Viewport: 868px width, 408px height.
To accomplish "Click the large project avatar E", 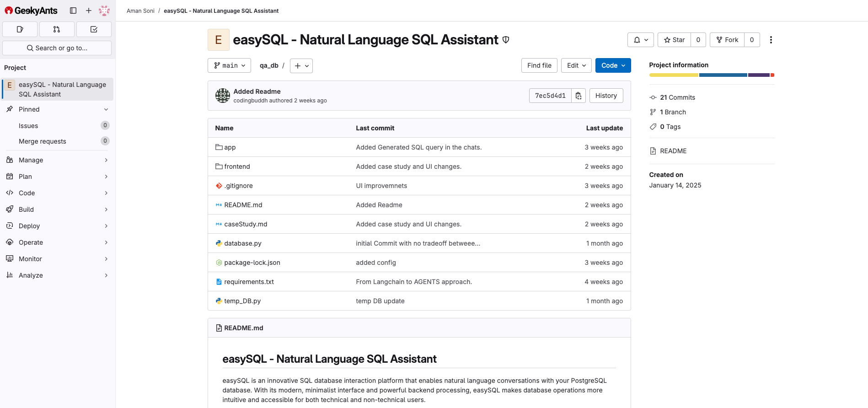I will pos(219,40).
